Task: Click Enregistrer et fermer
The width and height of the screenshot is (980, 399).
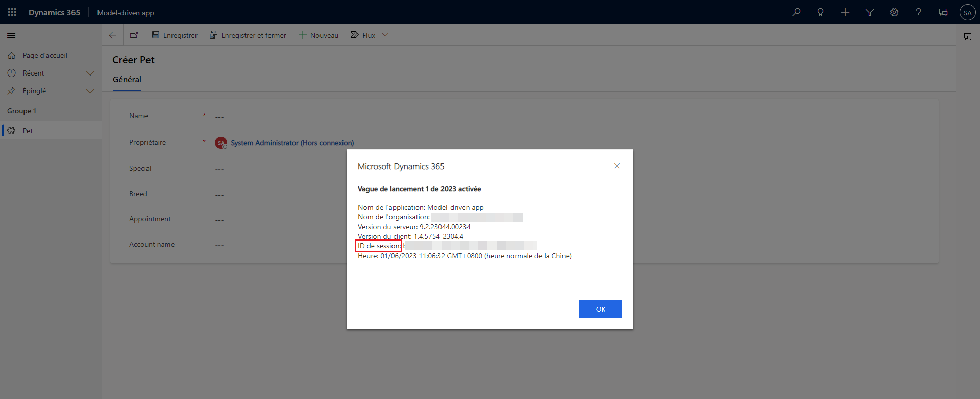Action: pyautogui.click(x=248, y=35)
